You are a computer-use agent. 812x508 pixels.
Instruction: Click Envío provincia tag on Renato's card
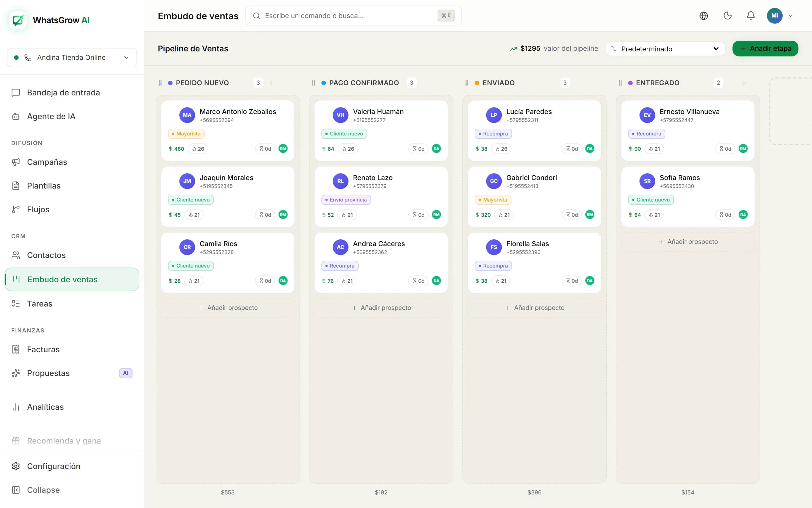click(346, 200)
